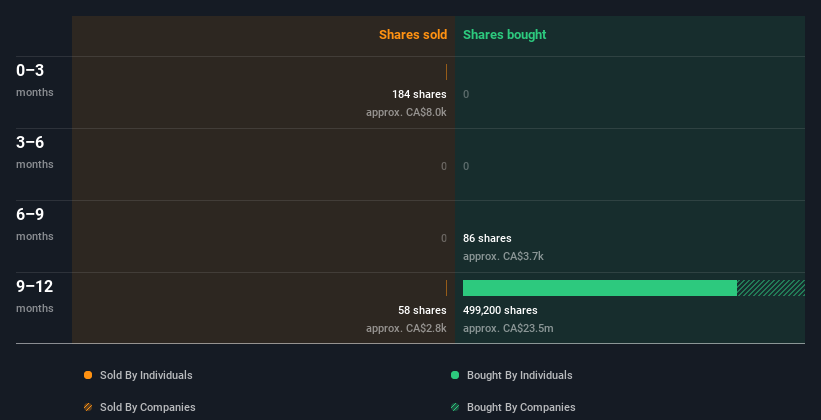This screenshot has width=821, height=420.
Task: Click the approx. CA$8.0k amount
Action: pos(406,112)
